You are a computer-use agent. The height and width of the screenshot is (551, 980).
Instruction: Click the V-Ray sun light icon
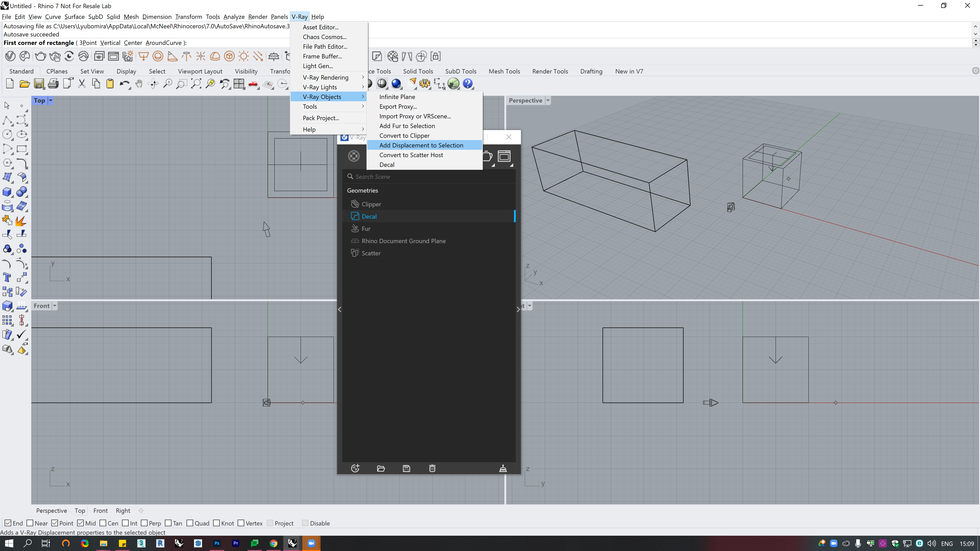[x=243, y=56]
